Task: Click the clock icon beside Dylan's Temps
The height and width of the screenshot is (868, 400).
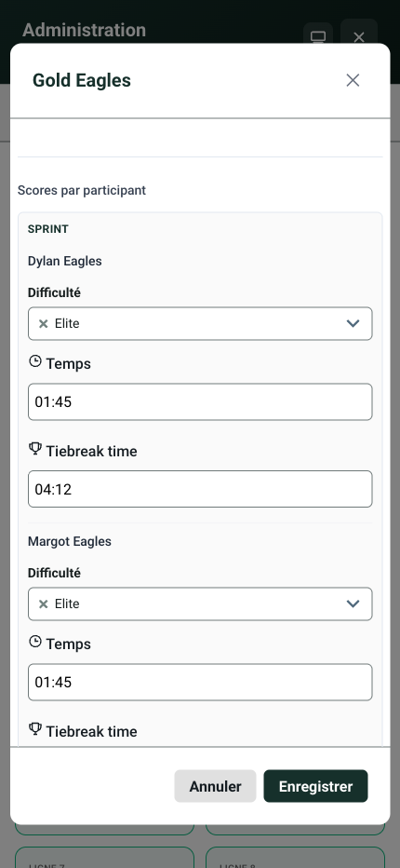Action: coord(34,361)
